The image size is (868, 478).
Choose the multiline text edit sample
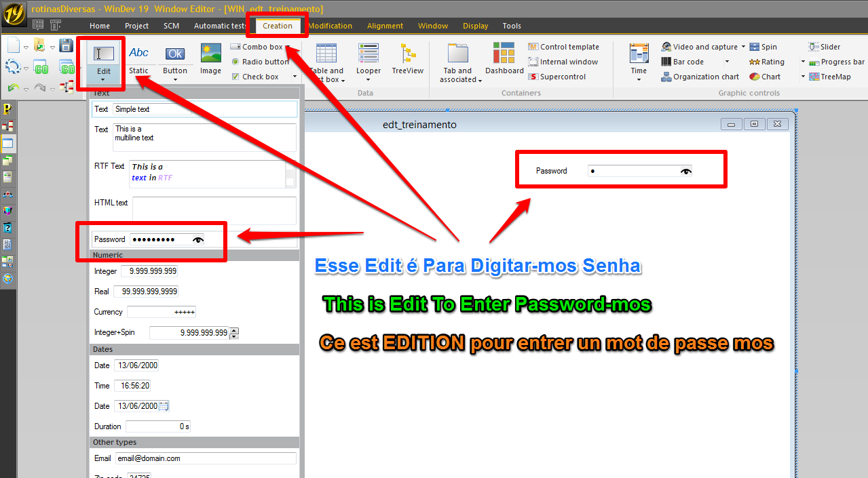[x=194, y=137]
